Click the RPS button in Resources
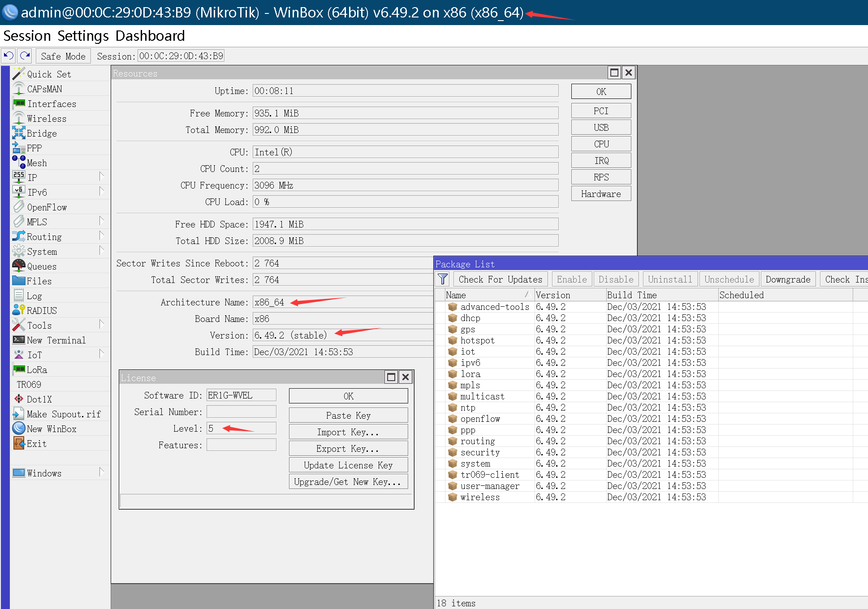 tap(601, 177)
